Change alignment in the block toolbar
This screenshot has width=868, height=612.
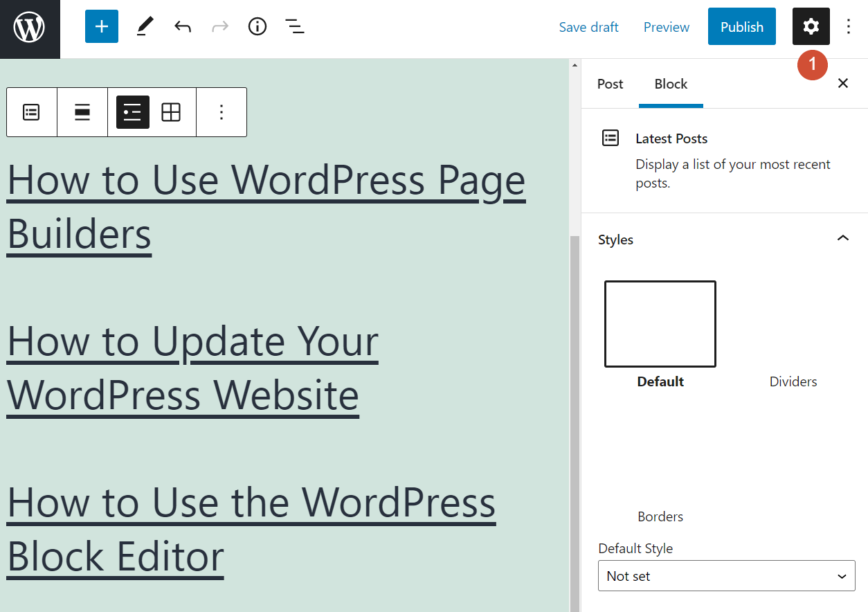82,112
